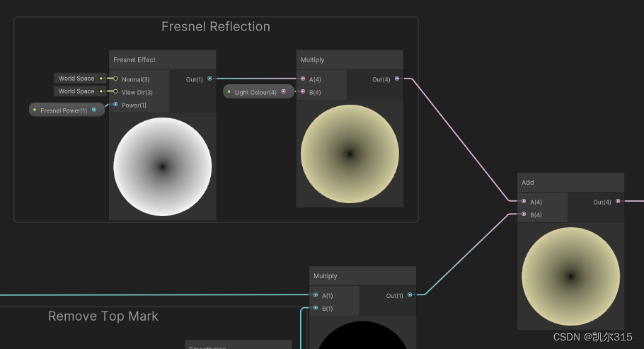
Task: Select the Light Colour(4) property node
Action: pyautogui.click(x=259, y=91)
